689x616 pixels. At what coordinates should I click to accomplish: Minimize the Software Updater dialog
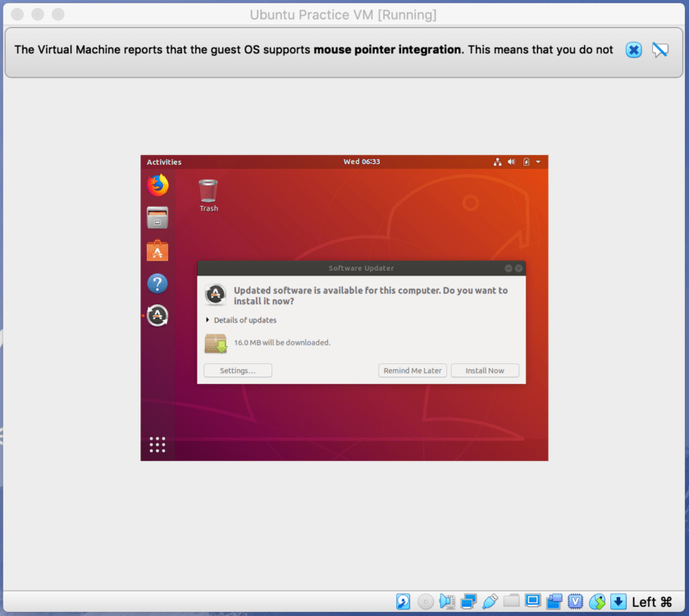coord(509,268)
